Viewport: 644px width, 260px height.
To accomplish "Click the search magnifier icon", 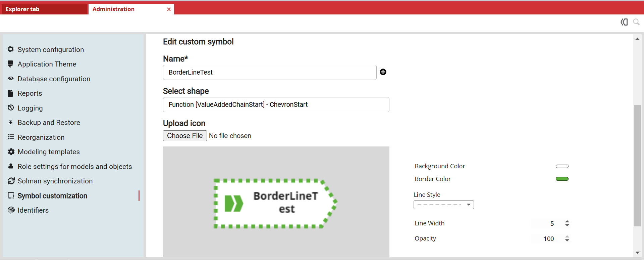I will pos(636,22).
